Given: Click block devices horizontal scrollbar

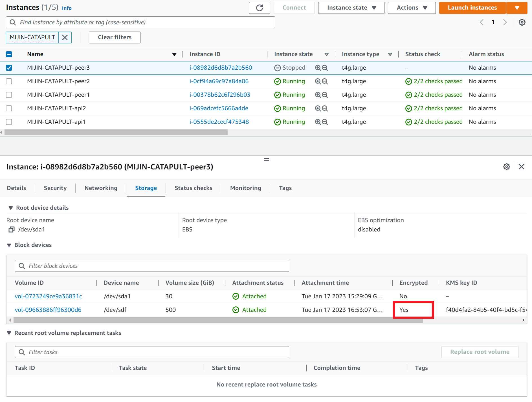Looking at the screenshot, I should click(218, 320).
